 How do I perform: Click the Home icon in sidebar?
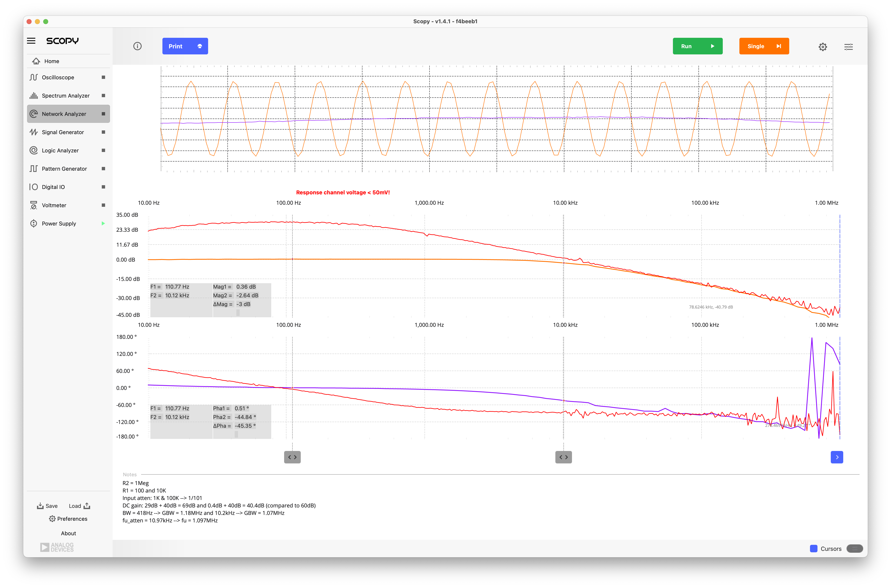[36, 61]
